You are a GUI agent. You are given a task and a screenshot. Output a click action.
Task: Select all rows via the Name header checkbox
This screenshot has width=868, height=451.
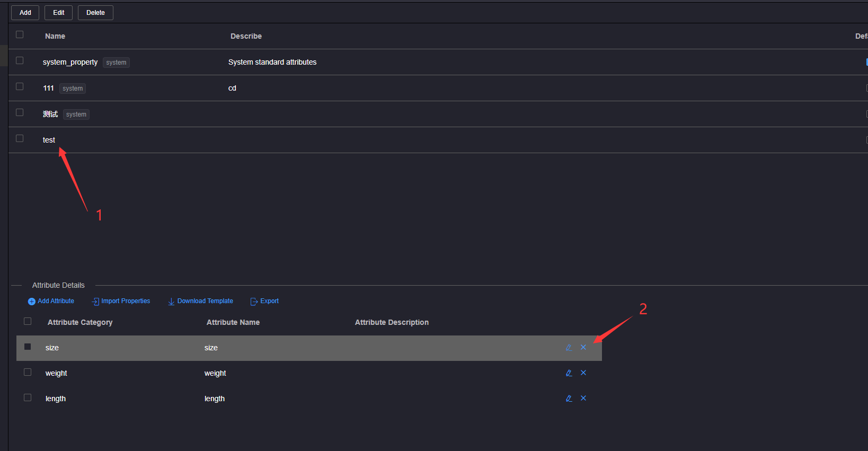tap(20, 34)
